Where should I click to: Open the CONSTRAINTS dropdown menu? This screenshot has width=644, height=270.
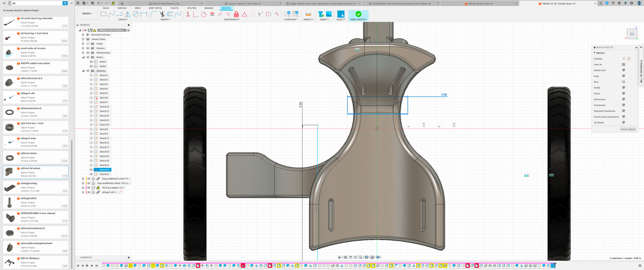(x=232, y=20)
